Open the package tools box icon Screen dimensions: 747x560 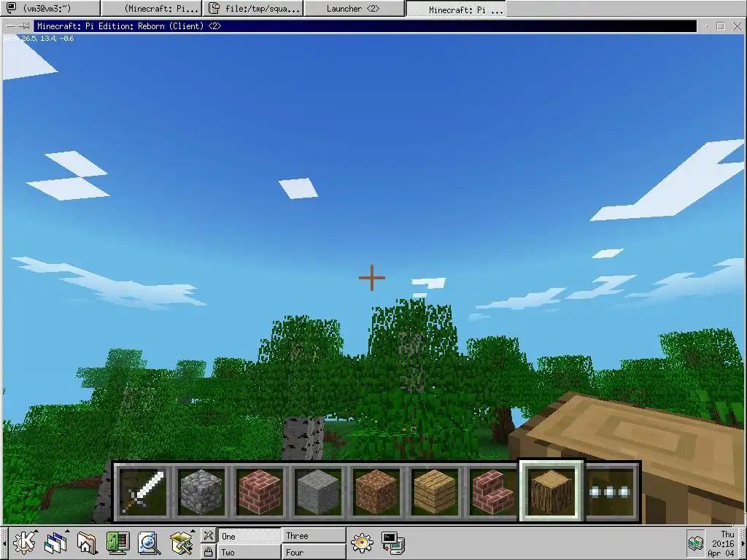(x=181, y=542)
